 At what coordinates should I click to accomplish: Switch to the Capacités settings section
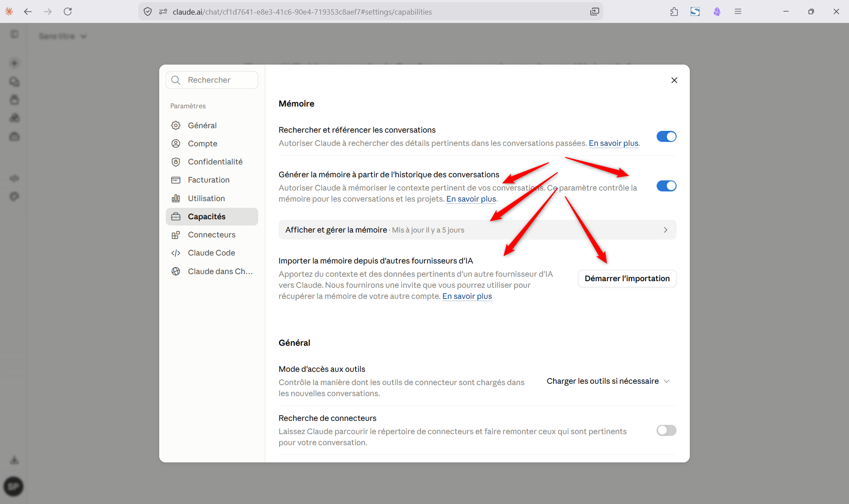[212, 217]
